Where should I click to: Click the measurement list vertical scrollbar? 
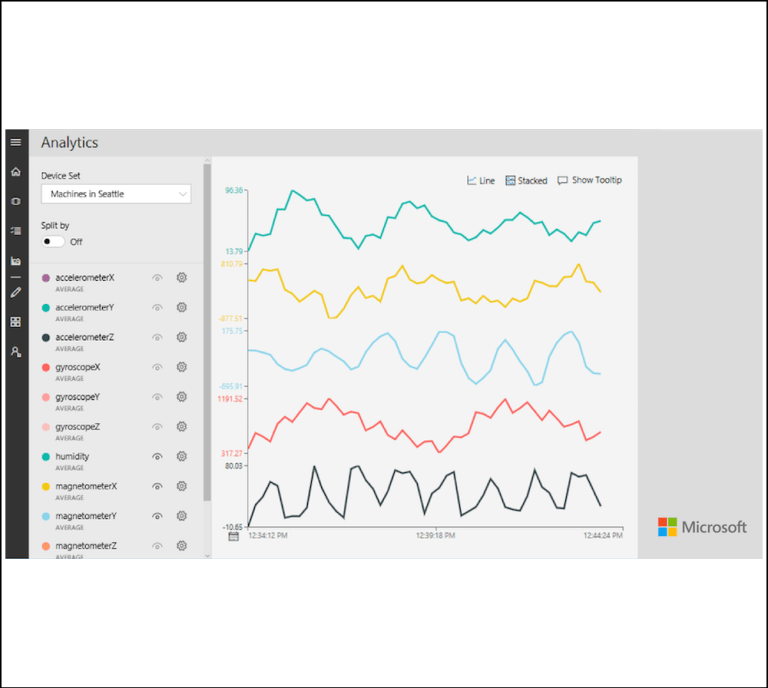click(207, 330)
